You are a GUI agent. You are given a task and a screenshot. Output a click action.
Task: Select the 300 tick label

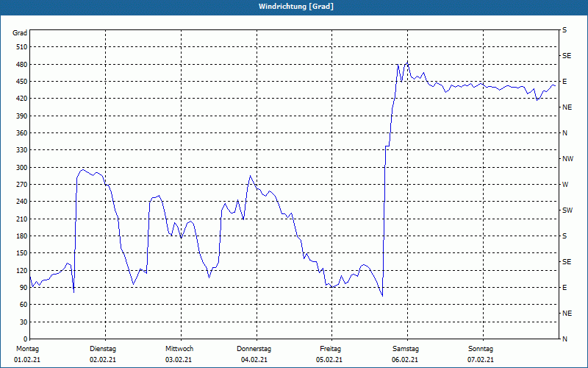coord(22,167)
